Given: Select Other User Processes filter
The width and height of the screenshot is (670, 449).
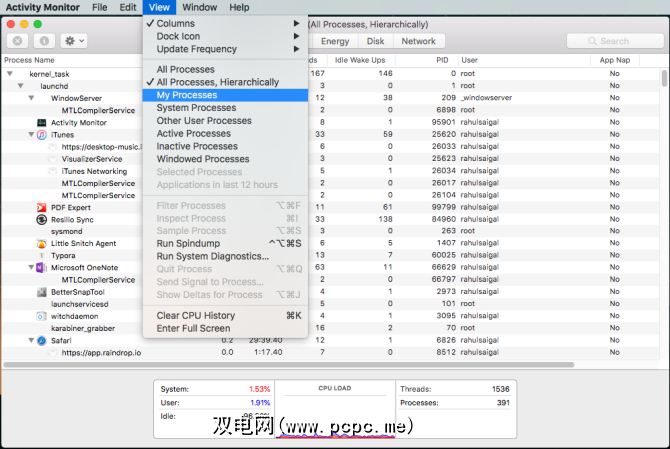Looking at the screenshot, I should [225, 120].
